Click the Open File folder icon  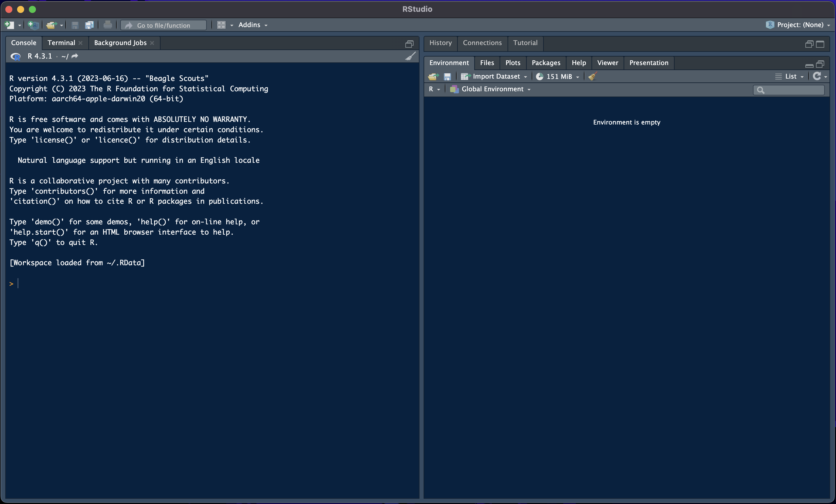pos(51,25)
